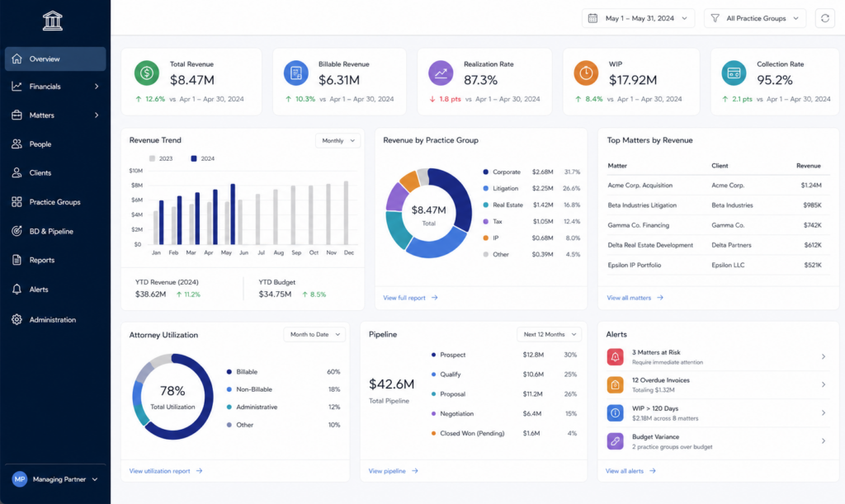
Task: Click the Reports document icon
Action: pyautogui.click(x=17, y=260)
